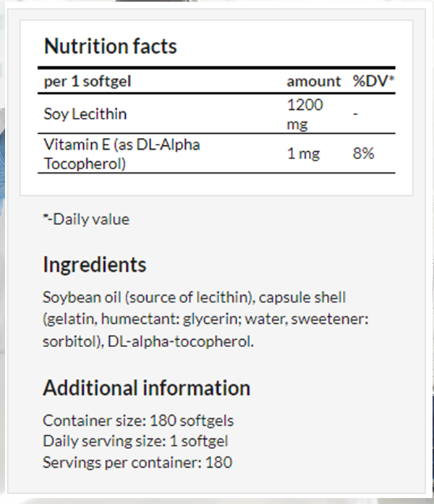
Task: Click the 'amount' column header
Action: (313, 81)
